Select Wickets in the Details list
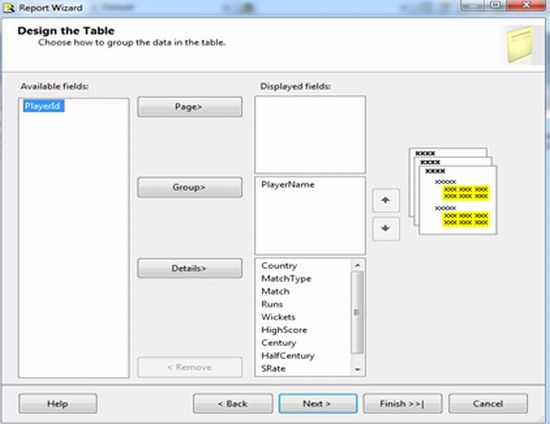 pos(278,317)
